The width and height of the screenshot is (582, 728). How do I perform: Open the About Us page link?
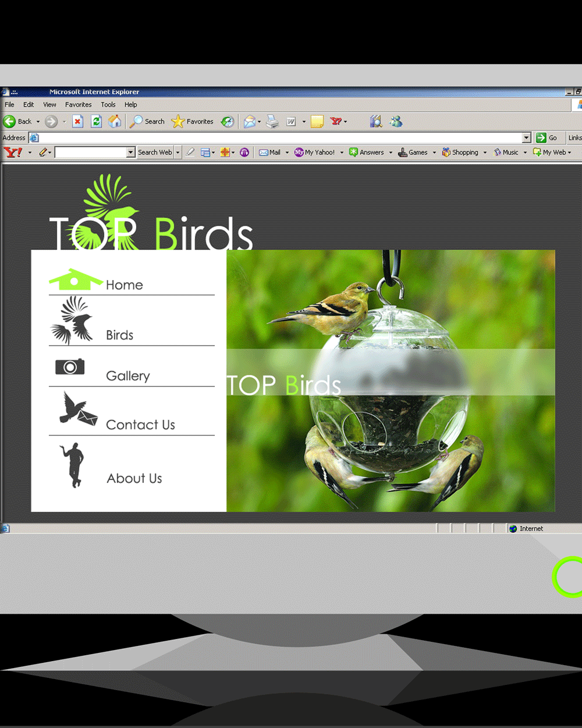pos(134,478)
